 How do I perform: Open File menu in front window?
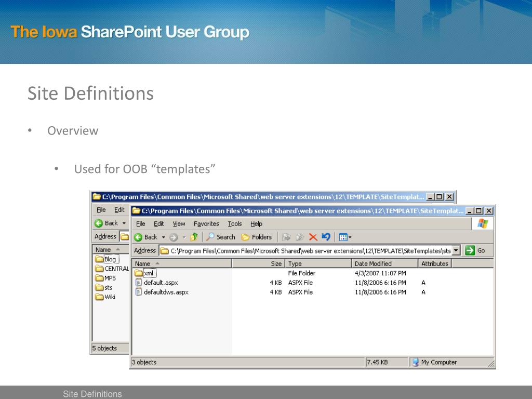click(140, 223)
